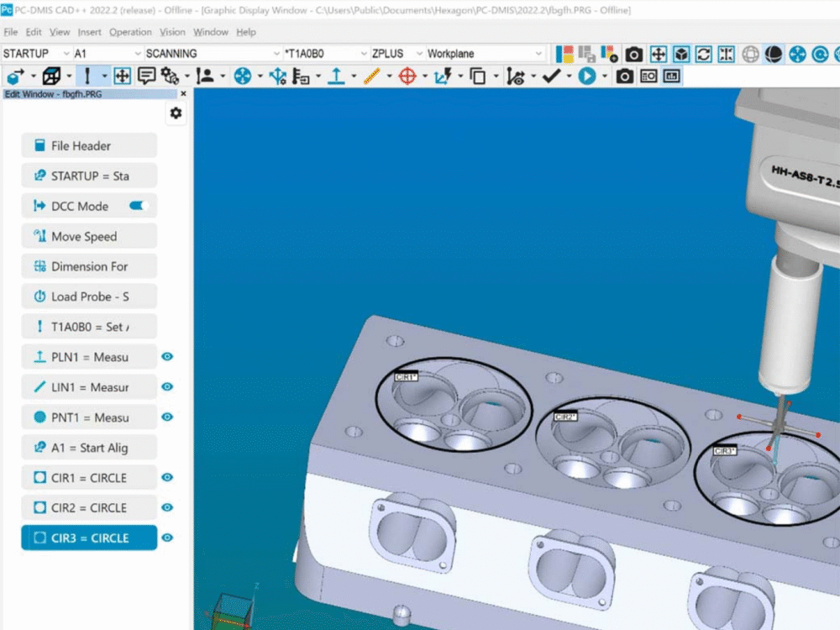This screenshot has width=840, height=630.
Task: Click the orange ruler dimension icon
Action: (x=372, y=76)
